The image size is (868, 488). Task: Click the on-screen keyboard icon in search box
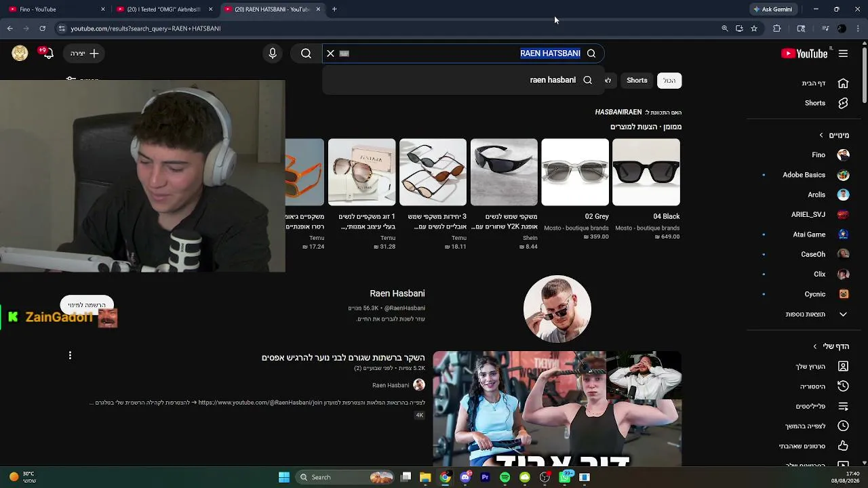344,54
